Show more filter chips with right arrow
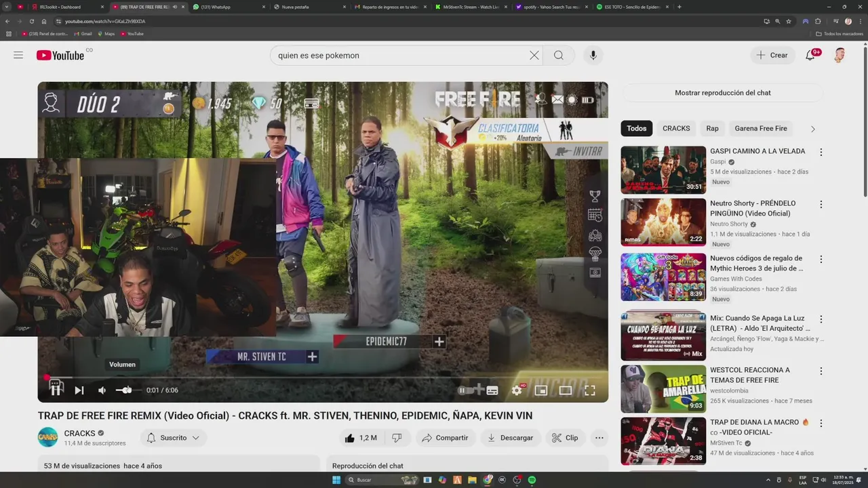 (x=813, y=129)
